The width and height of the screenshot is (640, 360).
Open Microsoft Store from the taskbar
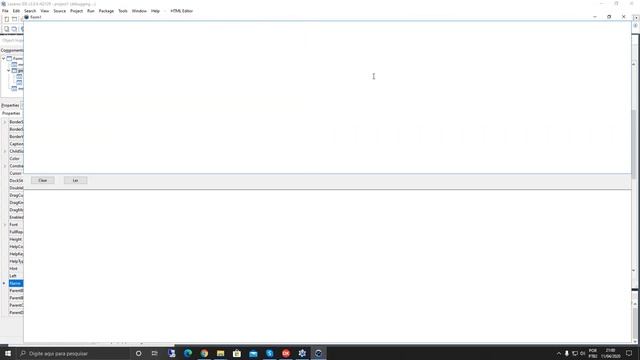237,353
